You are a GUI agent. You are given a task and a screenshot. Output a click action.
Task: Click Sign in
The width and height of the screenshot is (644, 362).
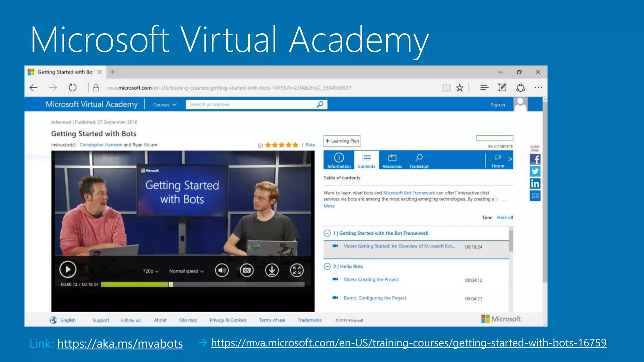[x=498, y=105]
